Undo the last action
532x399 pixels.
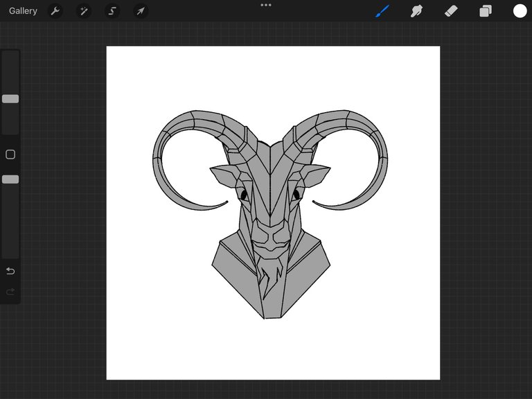(x=10, y=271)
